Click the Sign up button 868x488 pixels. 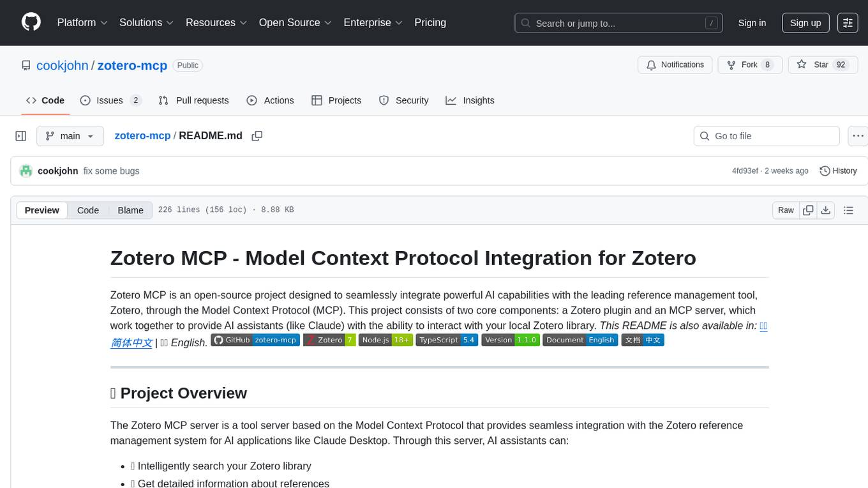point(805,23)
